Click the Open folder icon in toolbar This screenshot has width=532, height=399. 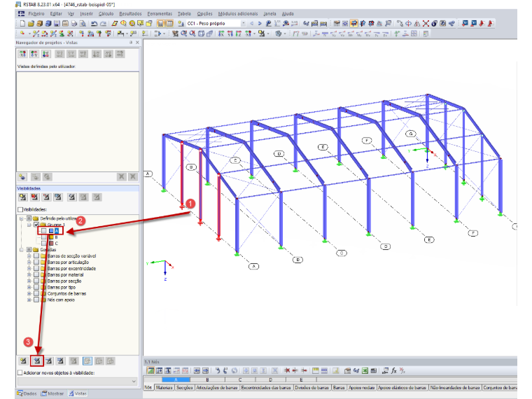[31, 23]
